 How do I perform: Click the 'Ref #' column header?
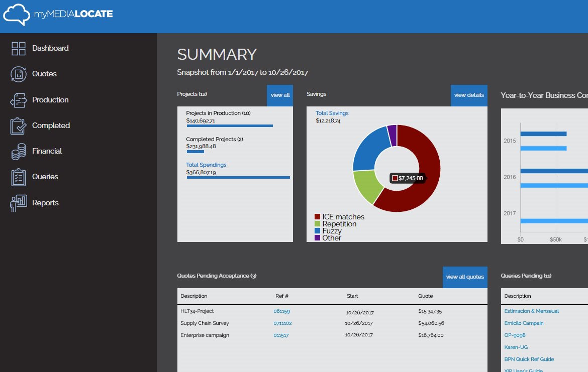tap(282, 296)
